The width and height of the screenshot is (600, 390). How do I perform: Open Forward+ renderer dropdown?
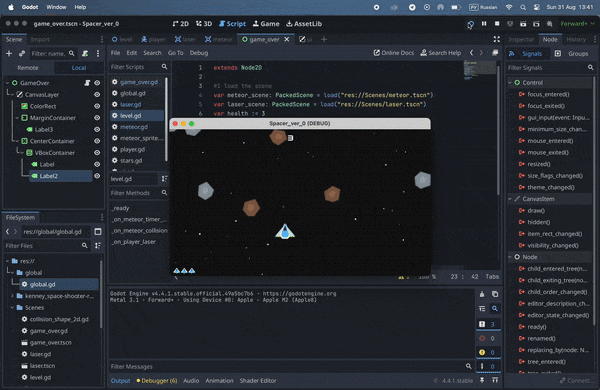pos(577,24)
